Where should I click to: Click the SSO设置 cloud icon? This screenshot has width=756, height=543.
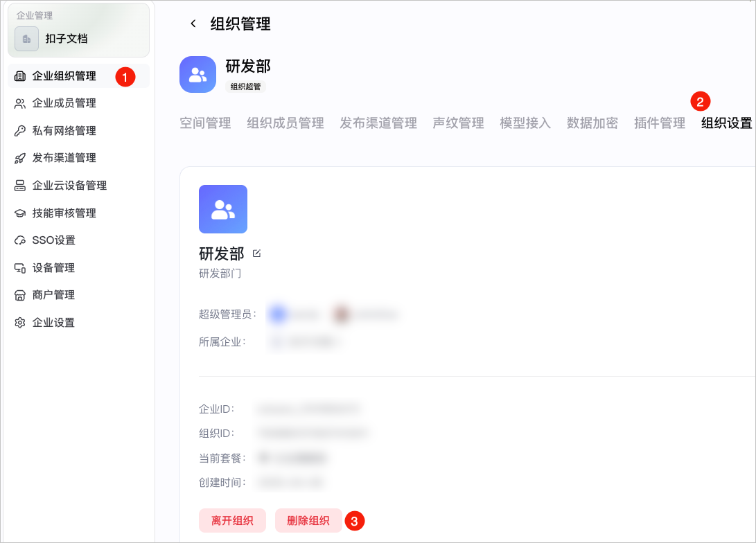coord(20,240)
